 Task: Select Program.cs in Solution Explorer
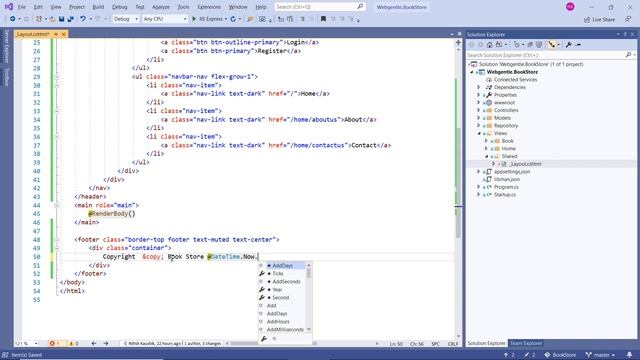pyautogui.click(x=506, y=187)
